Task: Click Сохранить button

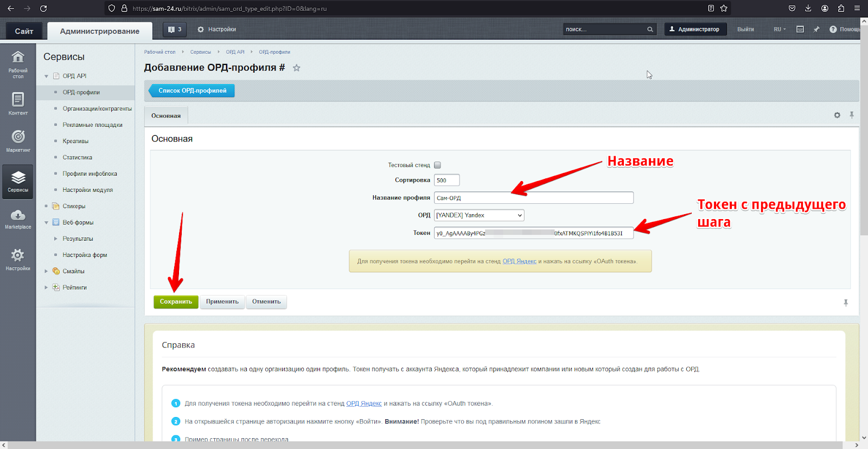Action: (x=176, y=302)
